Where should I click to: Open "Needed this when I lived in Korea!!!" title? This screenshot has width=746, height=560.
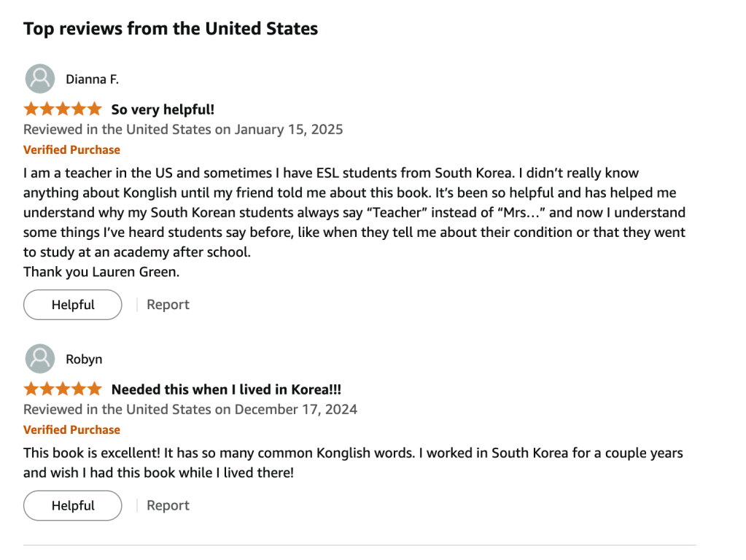point(226,390)
